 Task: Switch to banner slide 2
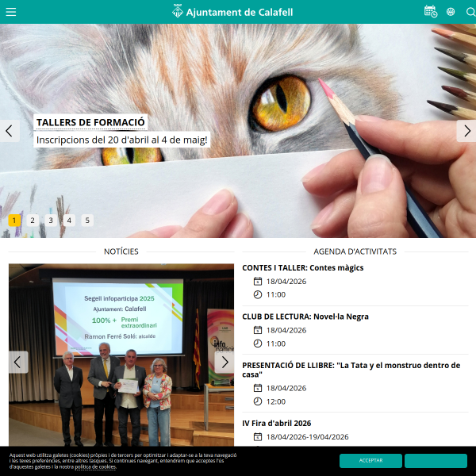[33, 221]
